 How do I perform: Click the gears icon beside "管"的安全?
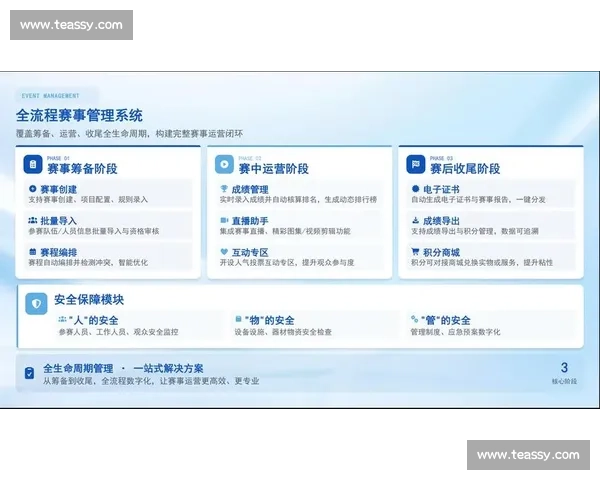[414, 319]
